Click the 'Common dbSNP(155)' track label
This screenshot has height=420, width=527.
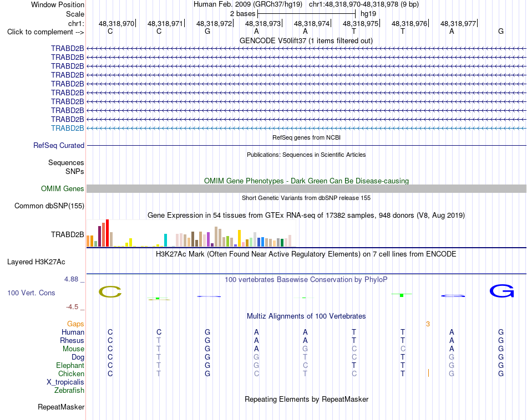49,206
